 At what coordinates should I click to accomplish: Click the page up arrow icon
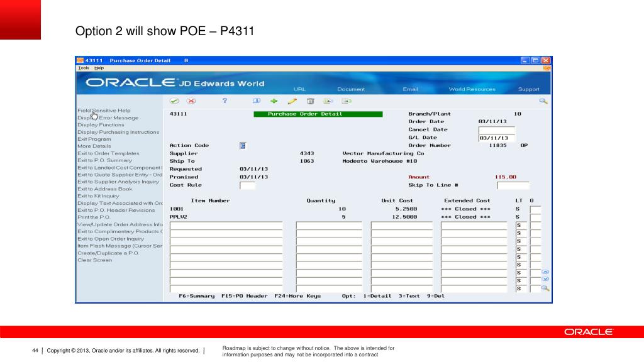click(x=545, y=272)
